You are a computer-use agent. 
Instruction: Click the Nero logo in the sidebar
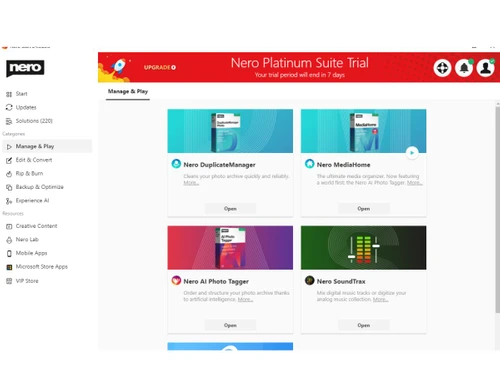[25, 68]
